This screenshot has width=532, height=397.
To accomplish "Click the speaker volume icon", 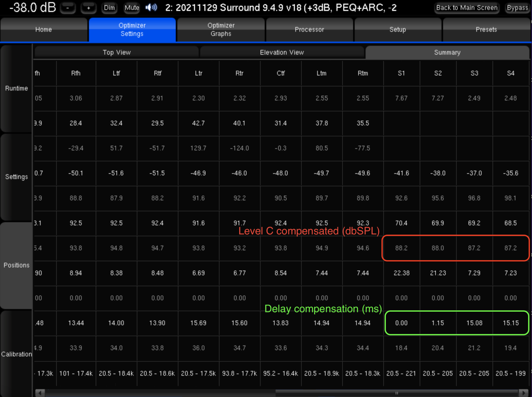I will point(151,7).
